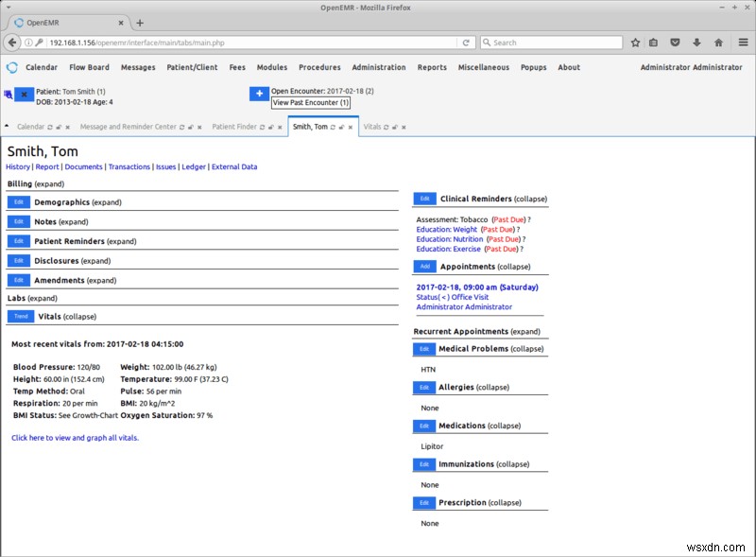Image resolution: width=756 pixels, height=557 pixels.
Task: Open the Reports menu
Action: (x=432, y=67)
